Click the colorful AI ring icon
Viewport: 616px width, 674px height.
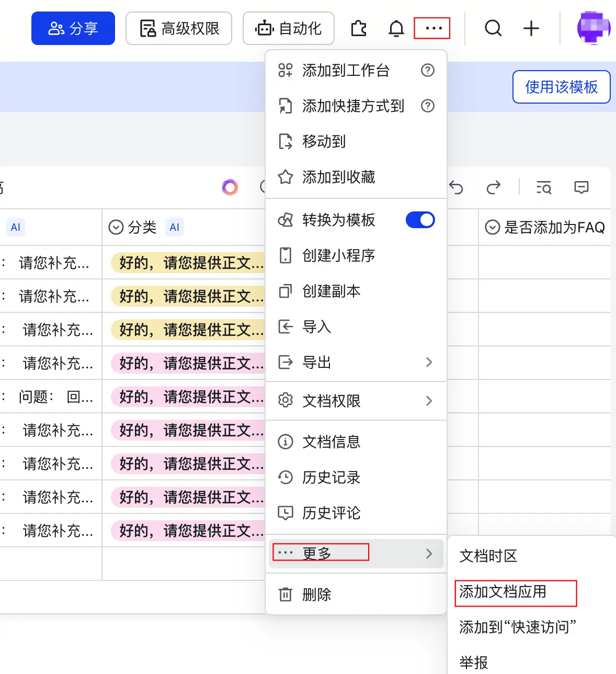coord(230,187)
